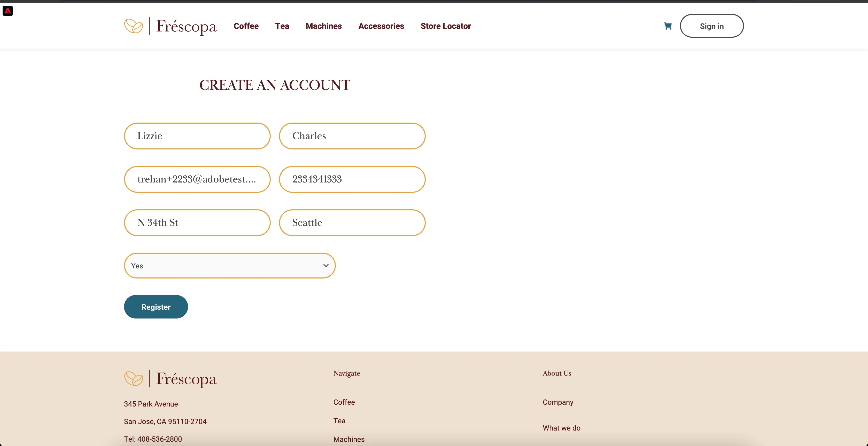Focus the last name field 'Charles'
The width and height of the screenshot is (868, 446).
pyautogui.click(x=352, y=136)
